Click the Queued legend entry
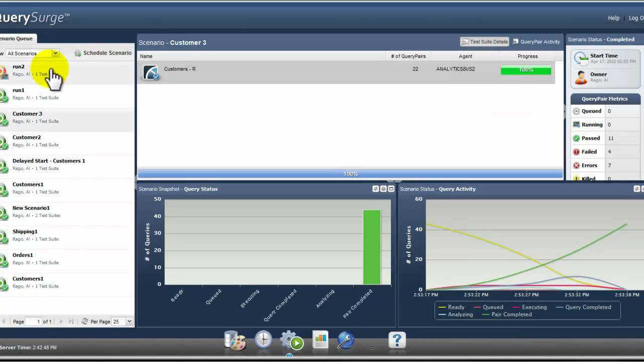This screenshot has width=644, height=362. 488,307
